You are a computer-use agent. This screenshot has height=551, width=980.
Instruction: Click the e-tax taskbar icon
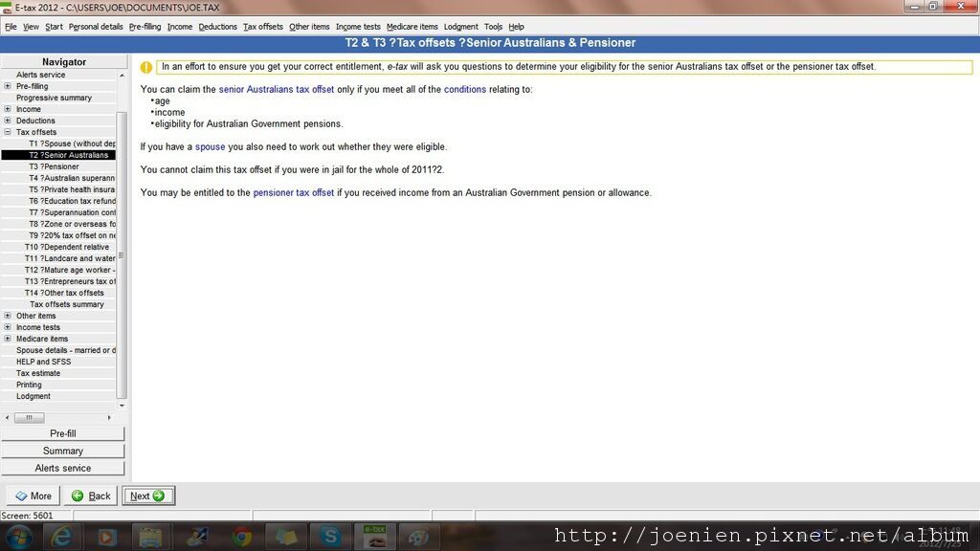point(375,537)
